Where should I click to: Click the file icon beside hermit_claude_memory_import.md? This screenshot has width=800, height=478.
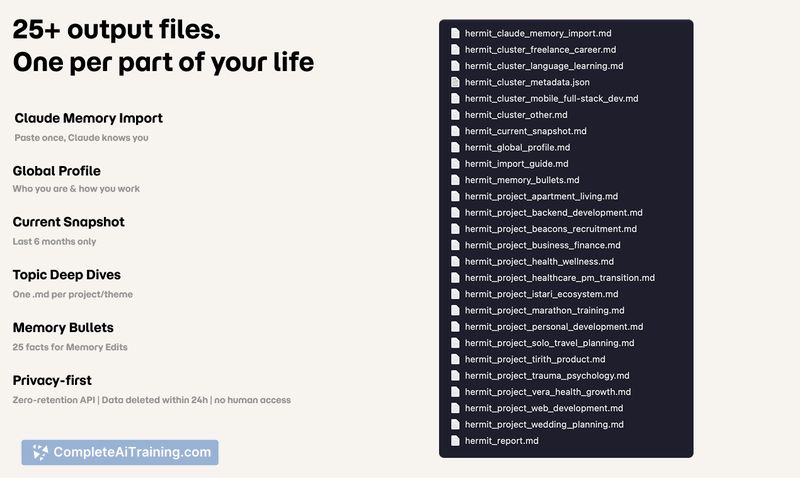(x=456, y=33)
